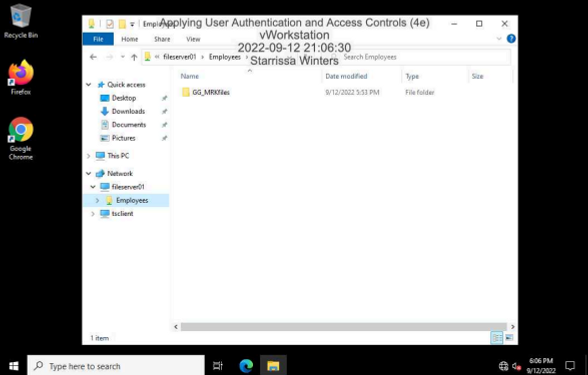Go back with the Back arrow

pyautogui.click(x=93, y=57)
